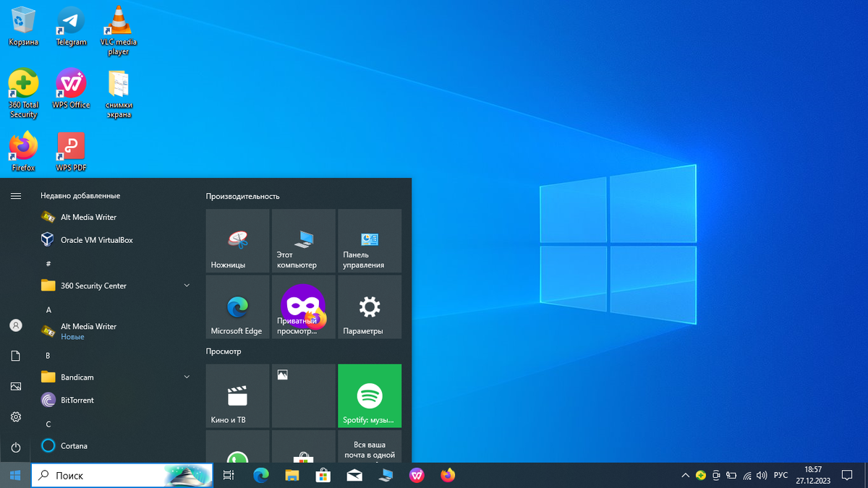
Task: Click the Power button in Start menu
Action: 15,448
